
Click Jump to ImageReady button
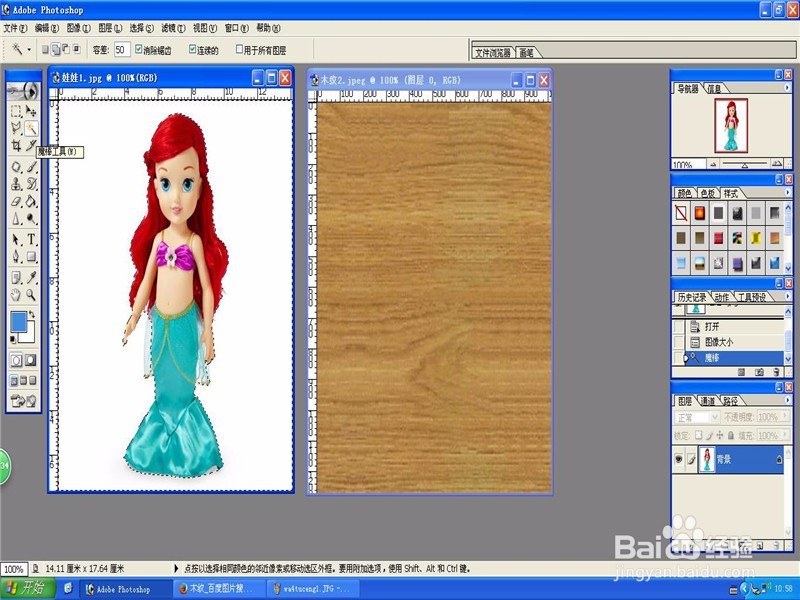[x=24, y=401]
